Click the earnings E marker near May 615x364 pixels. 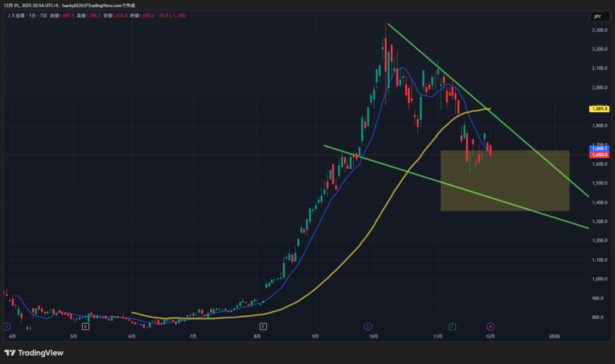[85, 326]
